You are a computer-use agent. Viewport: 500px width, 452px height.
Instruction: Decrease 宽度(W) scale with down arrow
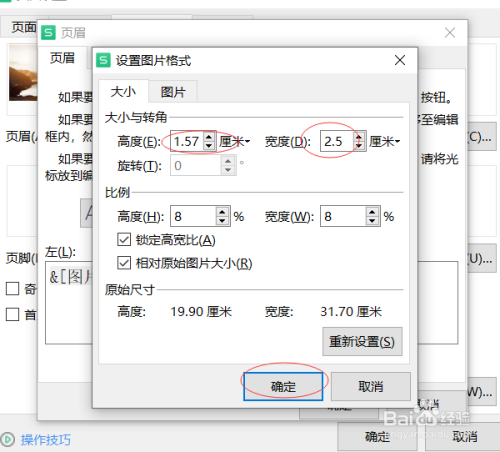[x=372, y=221]
